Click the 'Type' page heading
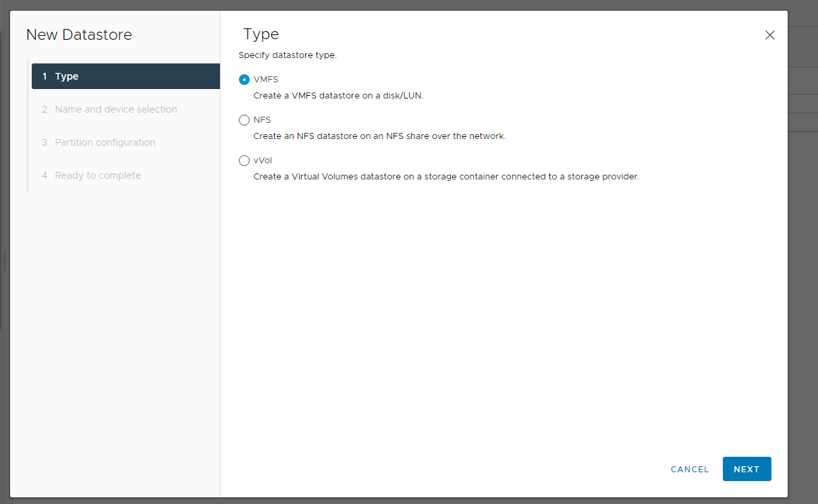Image resolution: width=818 pixels, height=504 pixels. (x=261, y=34)
